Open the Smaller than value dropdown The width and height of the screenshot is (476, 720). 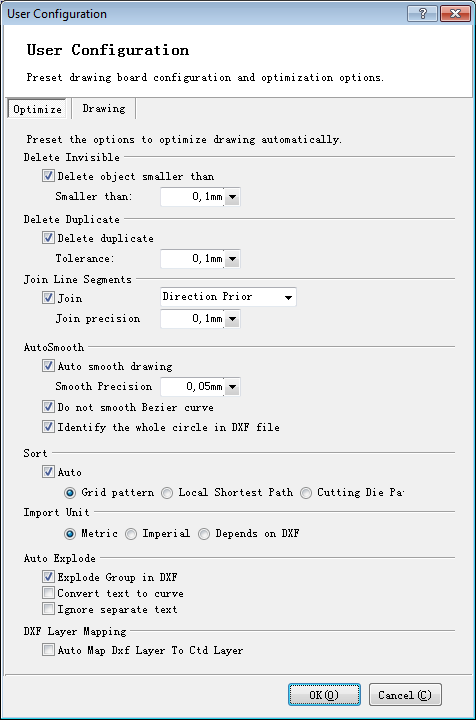pos(232,197)
